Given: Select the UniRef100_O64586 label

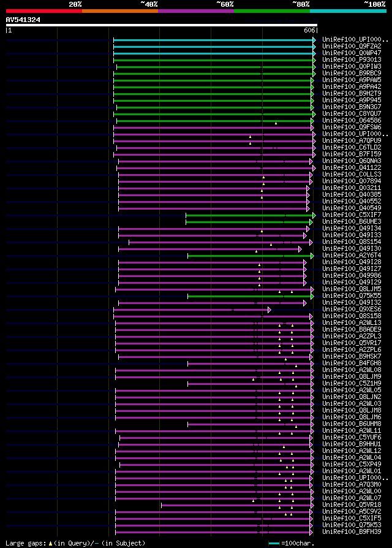Looking at the screenshot, I should [x=352, y=120].
